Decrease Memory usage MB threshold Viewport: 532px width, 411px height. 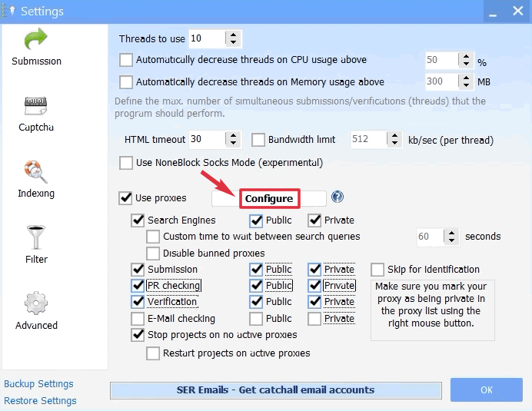coord(466,85)
